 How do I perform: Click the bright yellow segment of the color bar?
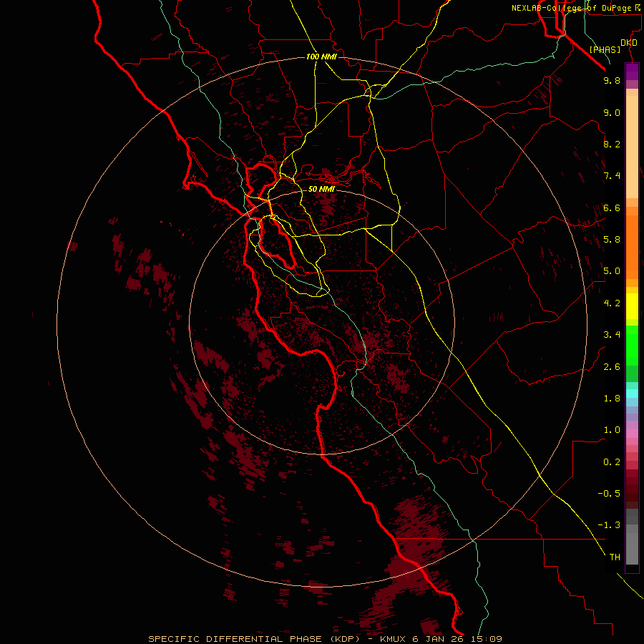coord(632,306)
